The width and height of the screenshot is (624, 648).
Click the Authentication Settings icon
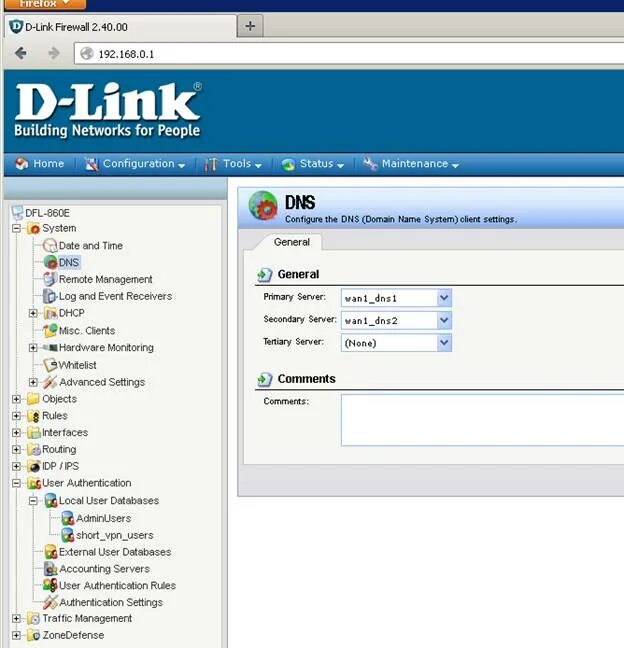tap(50, 603)
